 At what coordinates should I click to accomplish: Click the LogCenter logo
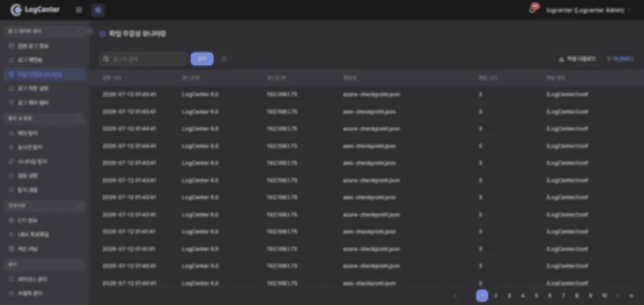click(35, 10)
